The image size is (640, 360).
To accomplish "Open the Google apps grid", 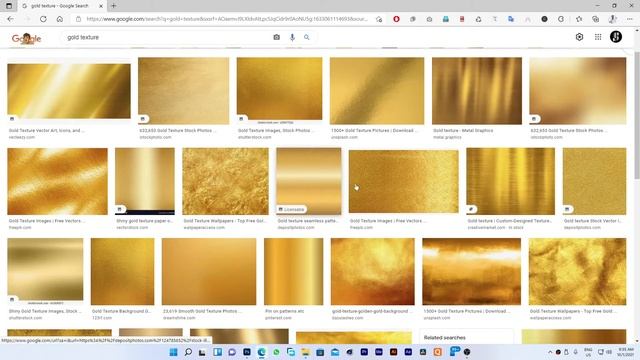I will click(x=598, y=37).
